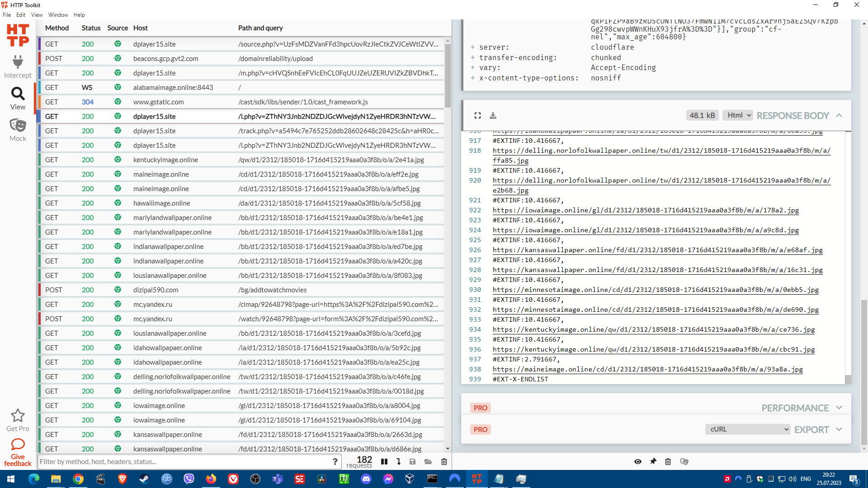Pause collecting intercepted requests
The height and width of the screenshot is (488, 868).
click(384, 461)
